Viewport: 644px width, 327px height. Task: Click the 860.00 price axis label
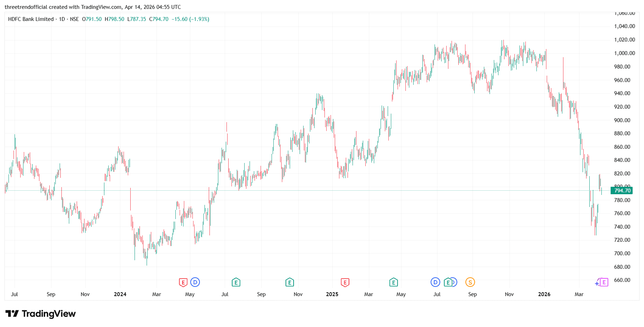point(622,147)
